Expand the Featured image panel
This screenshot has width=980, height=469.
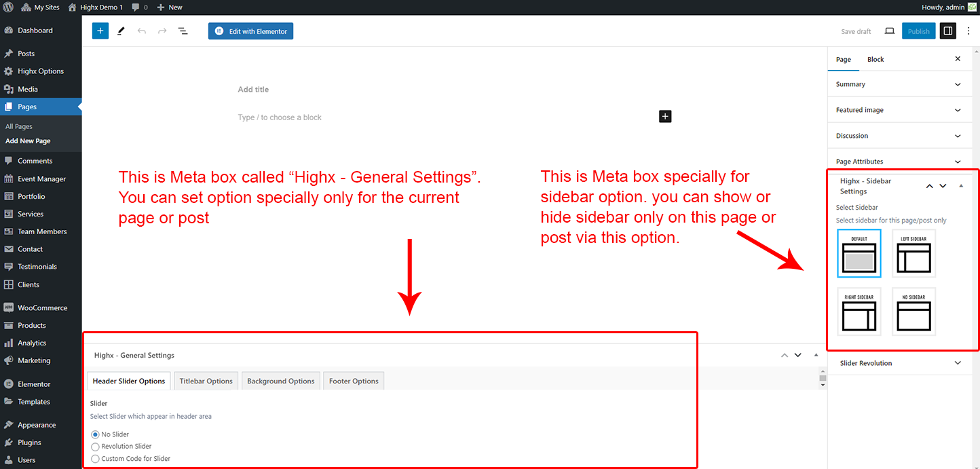(899, 110)
